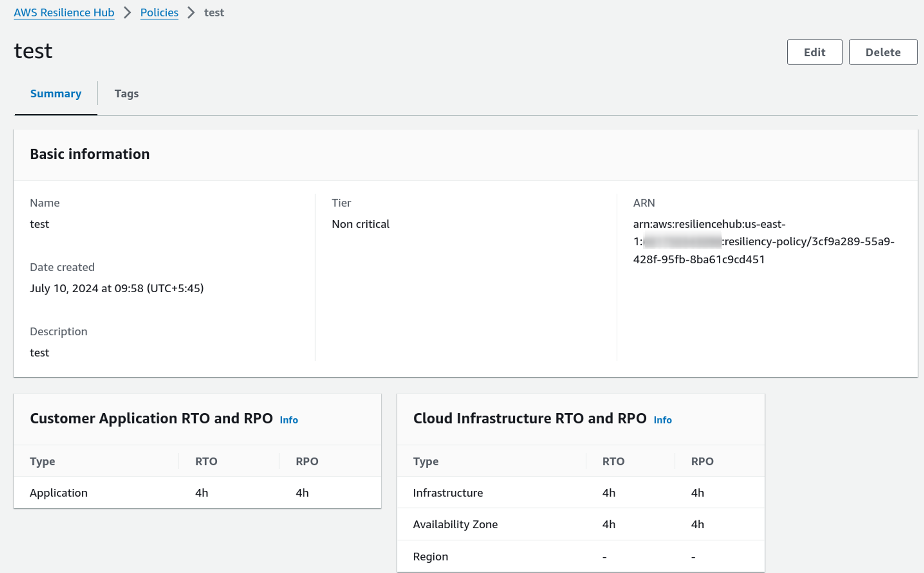Image resolution: width=924 pixels, height=573 pixels.
Task: Click the breadcrumb chevron after AWS Resilience Hub
Action: coord(128,12)
